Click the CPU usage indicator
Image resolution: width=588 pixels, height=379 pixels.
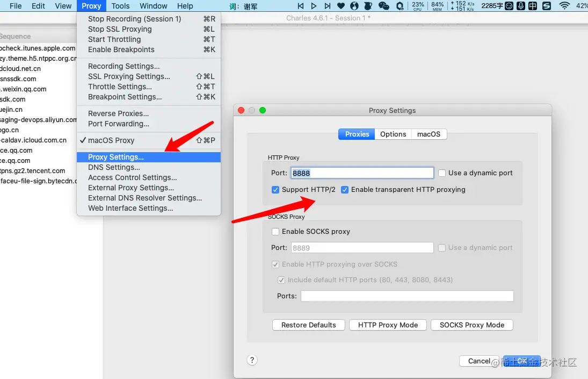click(x=418, y=5)
